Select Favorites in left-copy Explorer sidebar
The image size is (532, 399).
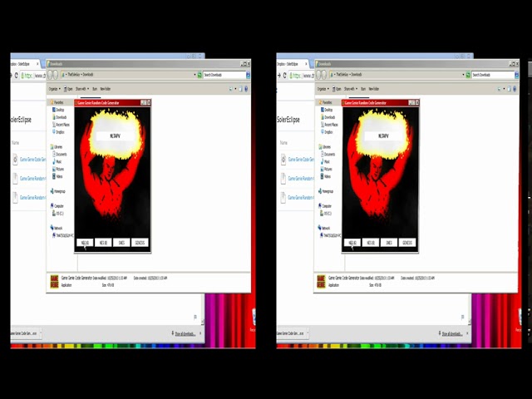(x=59, y=102)
